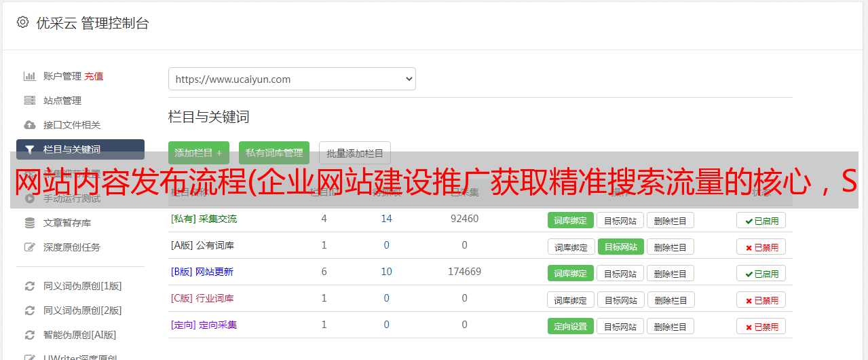Click the bar chart icon for 账户管理
The height and width of the screenshot is (360, 868).
pos(30,76)
